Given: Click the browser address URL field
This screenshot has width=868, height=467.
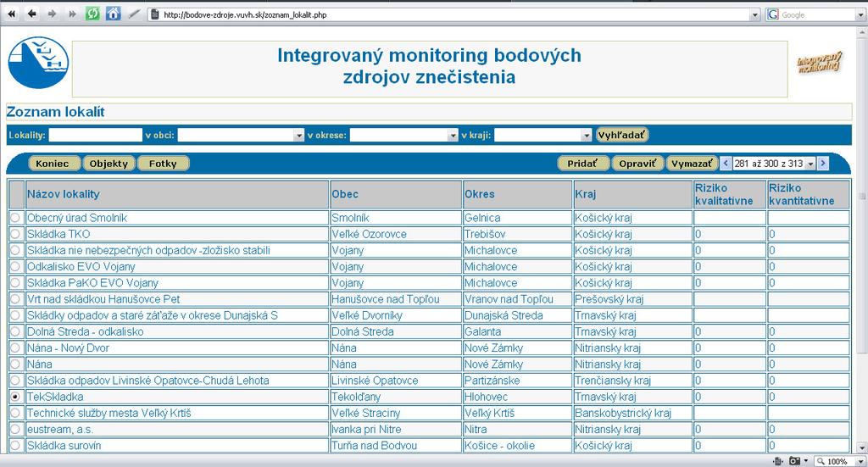Looking at the screenshot, I should click(x=454, y=15).
